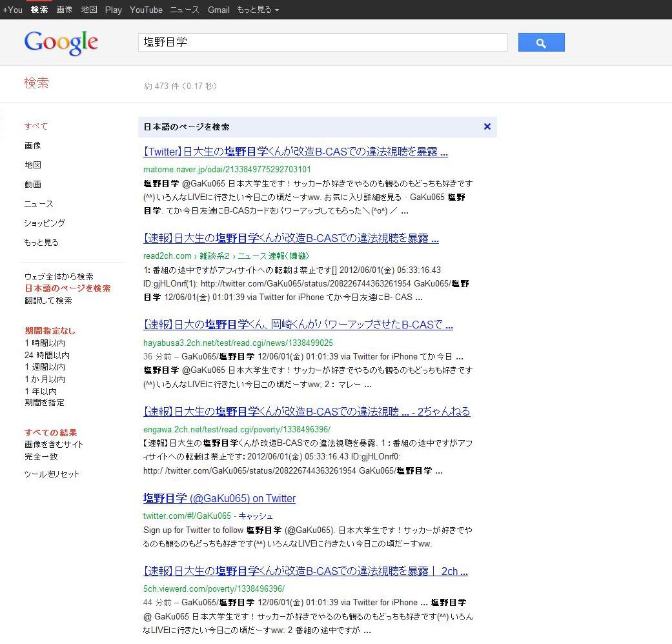672x644 pixels.
Task: Filter results to 1 週間以内
Action: (45, 367)
